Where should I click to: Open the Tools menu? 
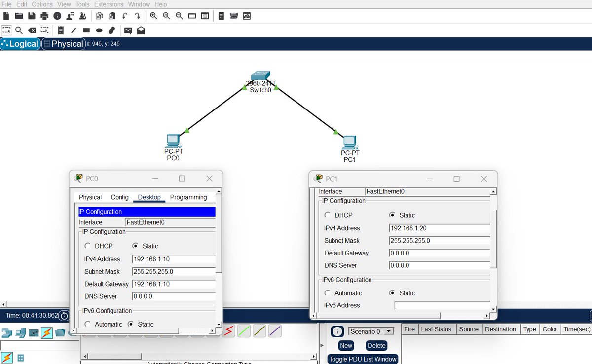click(82, 4)
